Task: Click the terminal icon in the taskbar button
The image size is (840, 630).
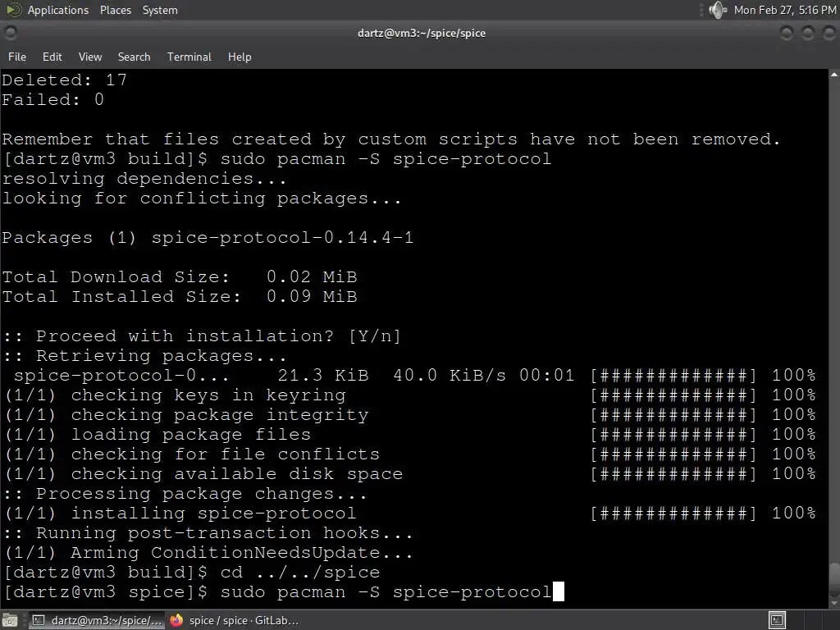Action: point(39,620)
